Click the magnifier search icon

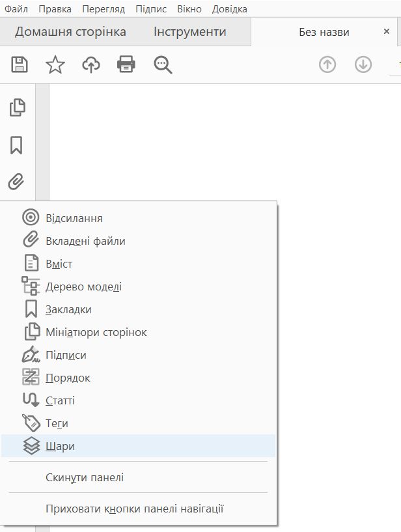click(x=162, y=64)
